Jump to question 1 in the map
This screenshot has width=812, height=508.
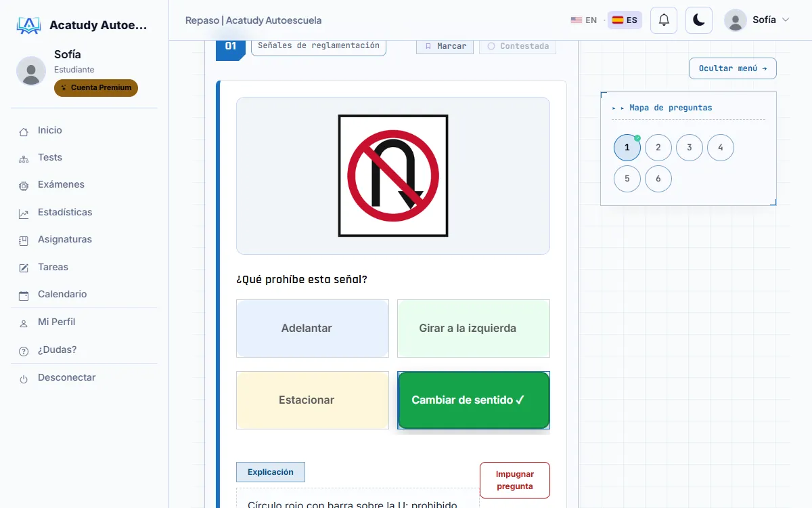[627, 148]
